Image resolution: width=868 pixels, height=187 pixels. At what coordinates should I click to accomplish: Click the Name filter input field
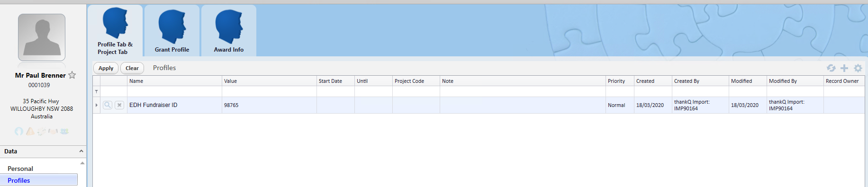click(x=174, y=91)
